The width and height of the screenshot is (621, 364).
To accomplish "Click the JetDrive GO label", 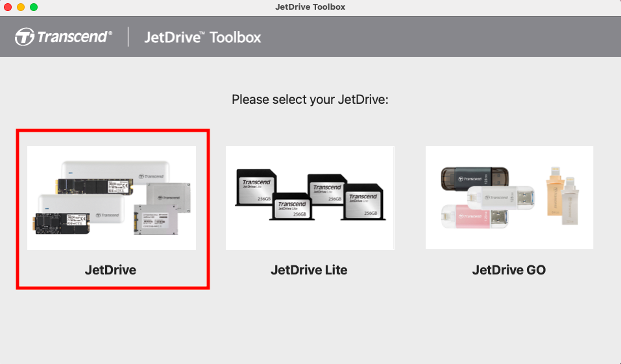I will [509, 270].
